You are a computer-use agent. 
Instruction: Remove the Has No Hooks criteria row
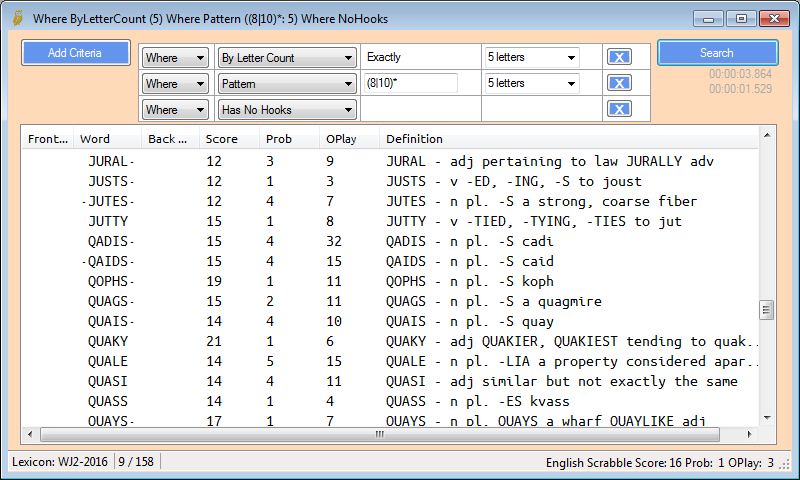click(619, 109)
